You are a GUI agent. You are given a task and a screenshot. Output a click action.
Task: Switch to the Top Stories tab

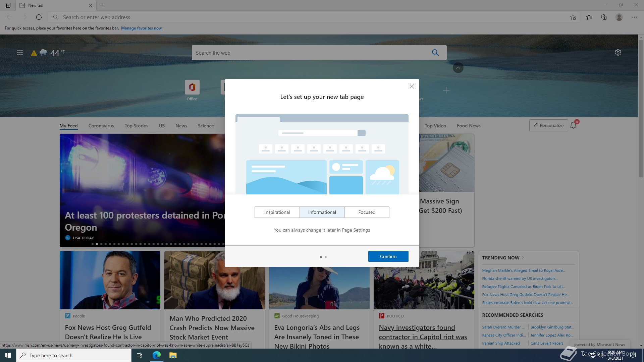[x=136, y=126]
